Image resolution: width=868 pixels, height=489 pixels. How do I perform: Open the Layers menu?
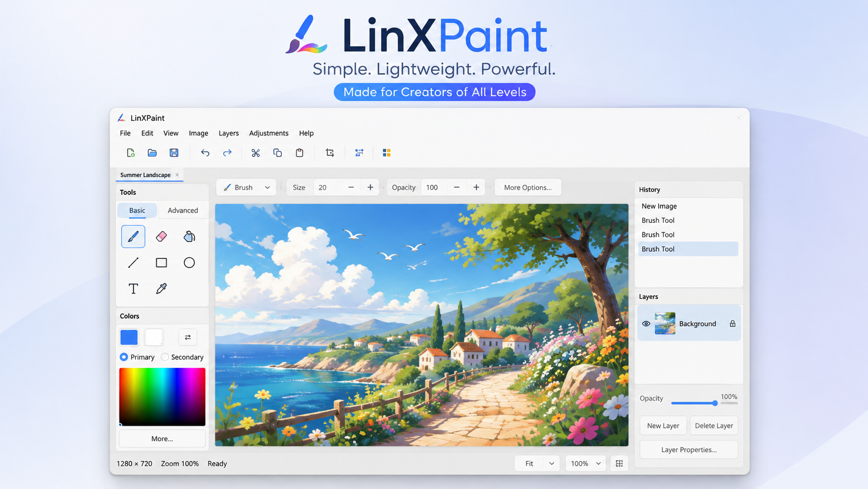click(228, 133)
